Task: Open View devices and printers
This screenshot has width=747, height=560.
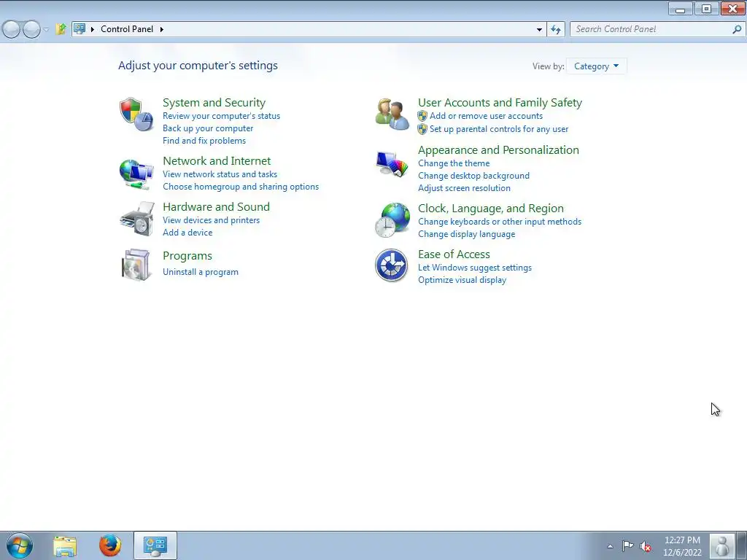Action: point(211,220)
